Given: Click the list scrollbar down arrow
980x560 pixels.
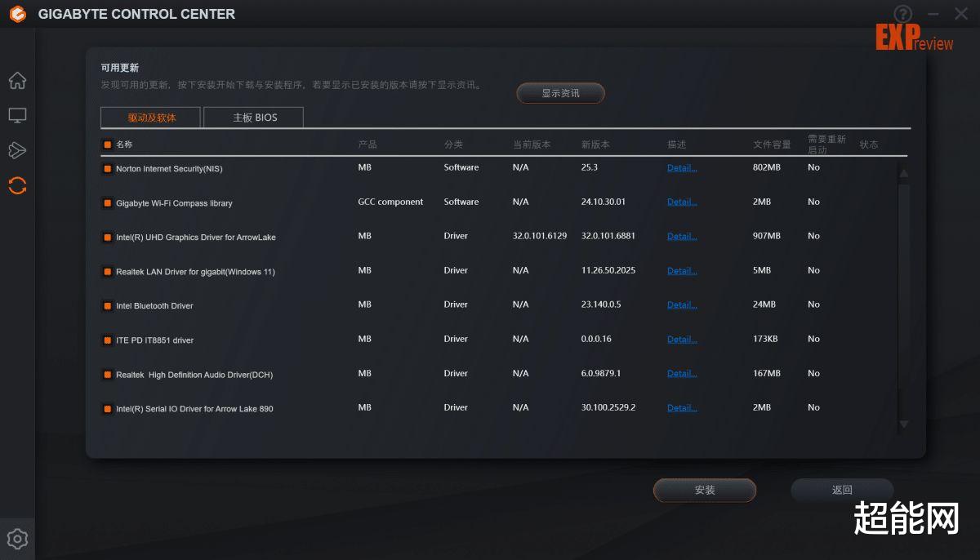Looking at the screenshot, I should [x=903, y=424].
